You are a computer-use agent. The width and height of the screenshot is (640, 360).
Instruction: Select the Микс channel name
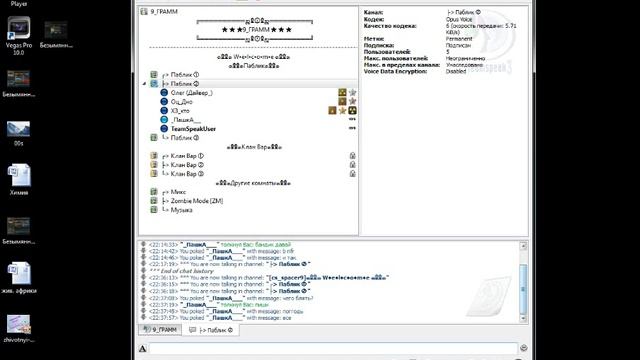[178, 192]
